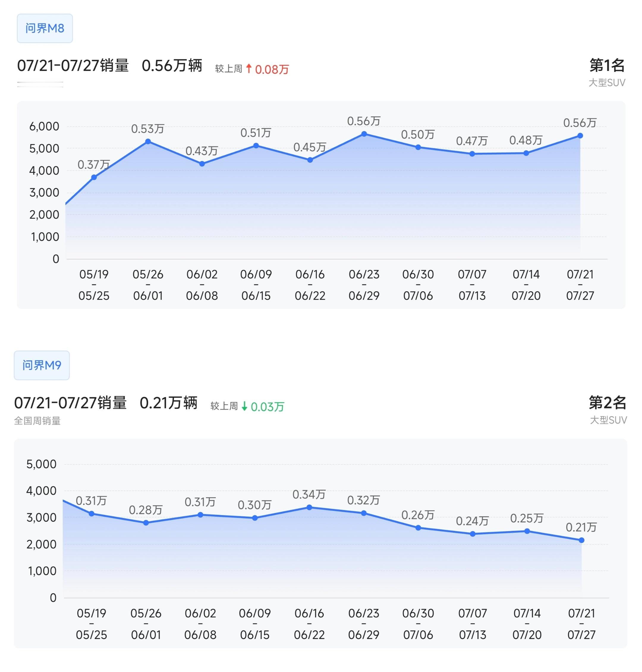Click the 第2名 ranking text
Screen dimensions: 642x672
[x=608, y=403]
